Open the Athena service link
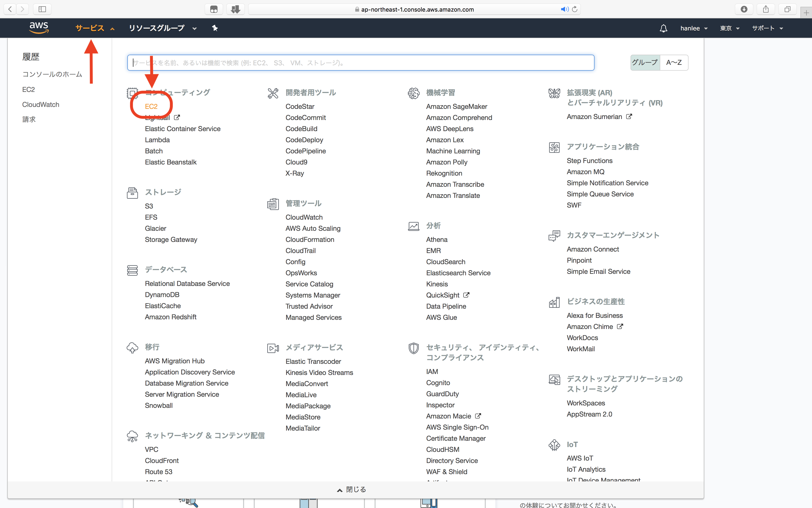Viewport: 812px width, 508px height. [x=436, y=239]
